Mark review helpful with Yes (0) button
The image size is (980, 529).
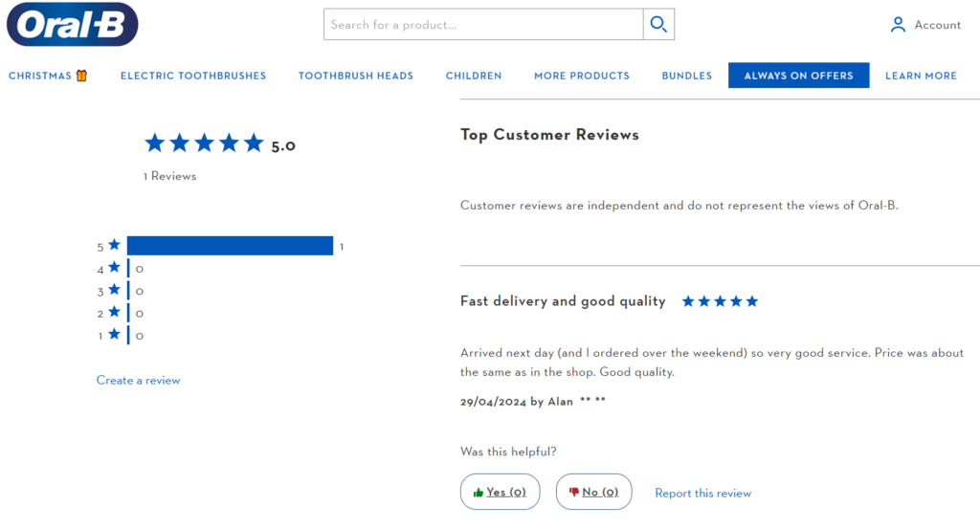(500, 492)
